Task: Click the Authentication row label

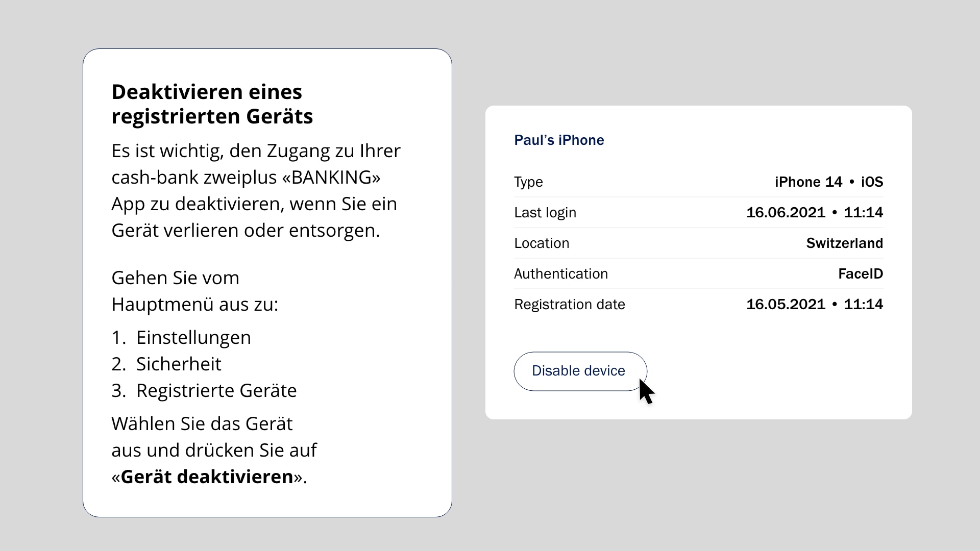Action: click(x=561, y=274)
